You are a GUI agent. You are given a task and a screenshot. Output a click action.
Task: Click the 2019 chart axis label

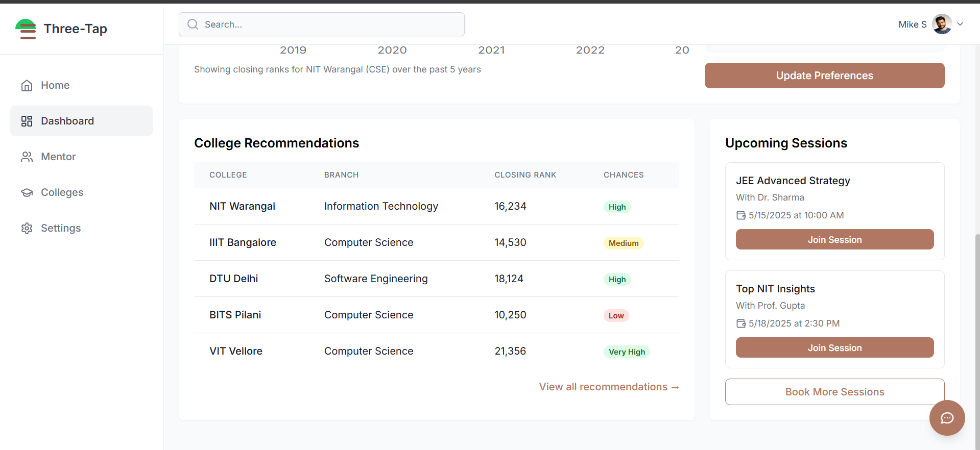(293, 50)
